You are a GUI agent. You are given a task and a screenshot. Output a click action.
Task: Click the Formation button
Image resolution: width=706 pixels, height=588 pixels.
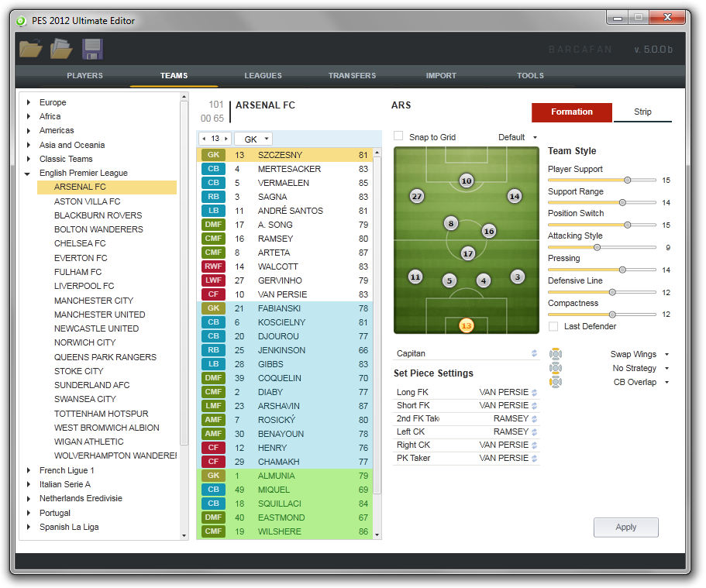coord(571,112)
